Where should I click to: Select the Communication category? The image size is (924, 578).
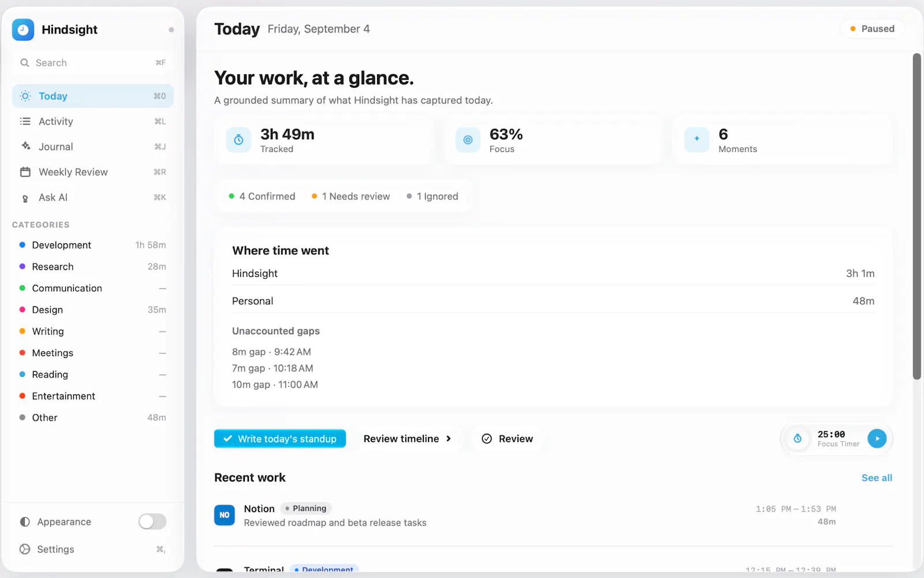[x=93, y=288]
